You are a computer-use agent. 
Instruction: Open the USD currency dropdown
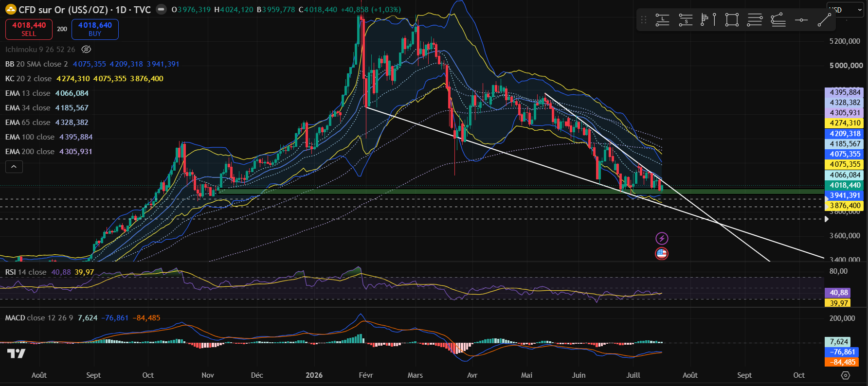tap(846, 10)
